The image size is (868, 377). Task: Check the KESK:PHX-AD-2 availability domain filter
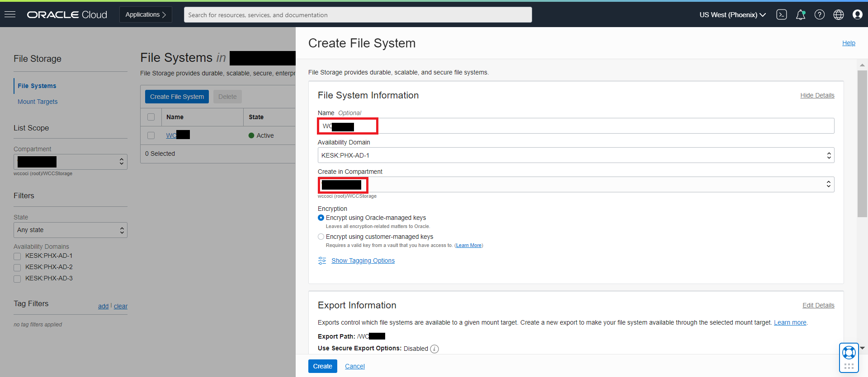17,267
